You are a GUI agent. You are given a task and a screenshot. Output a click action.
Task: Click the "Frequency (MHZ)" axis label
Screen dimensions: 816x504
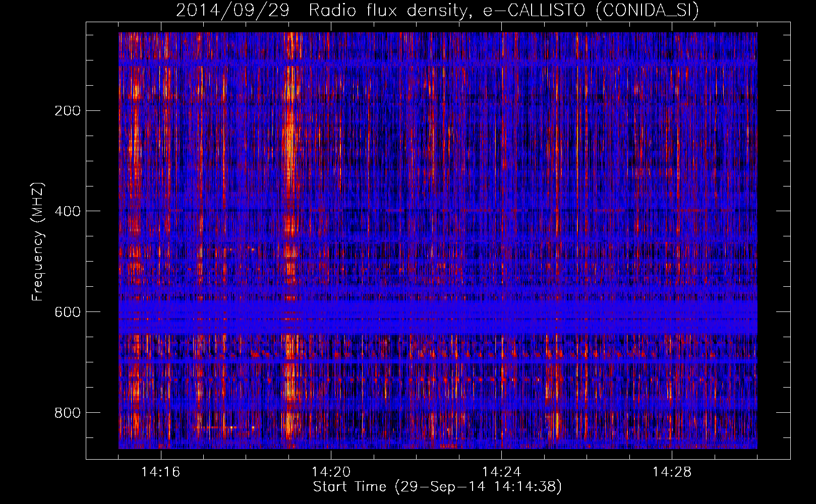[38, 242]
